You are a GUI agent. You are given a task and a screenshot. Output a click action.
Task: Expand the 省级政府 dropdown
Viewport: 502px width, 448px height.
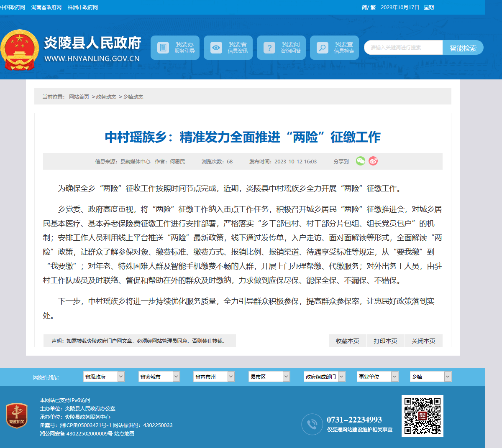point(104,377)
